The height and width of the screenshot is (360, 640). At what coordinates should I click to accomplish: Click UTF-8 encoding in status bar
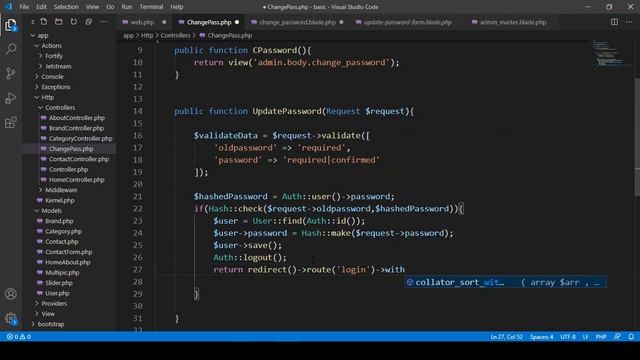coord(568,337)
